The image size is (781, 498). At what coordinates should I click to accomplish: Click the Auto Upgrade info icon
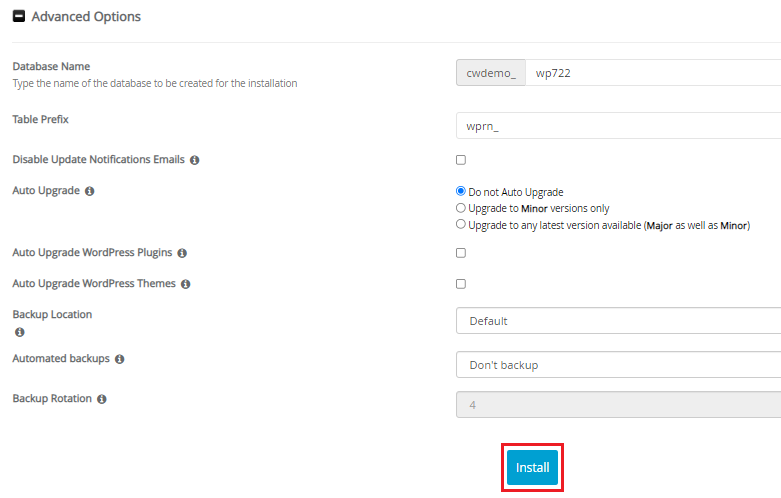tap(90, 191)
